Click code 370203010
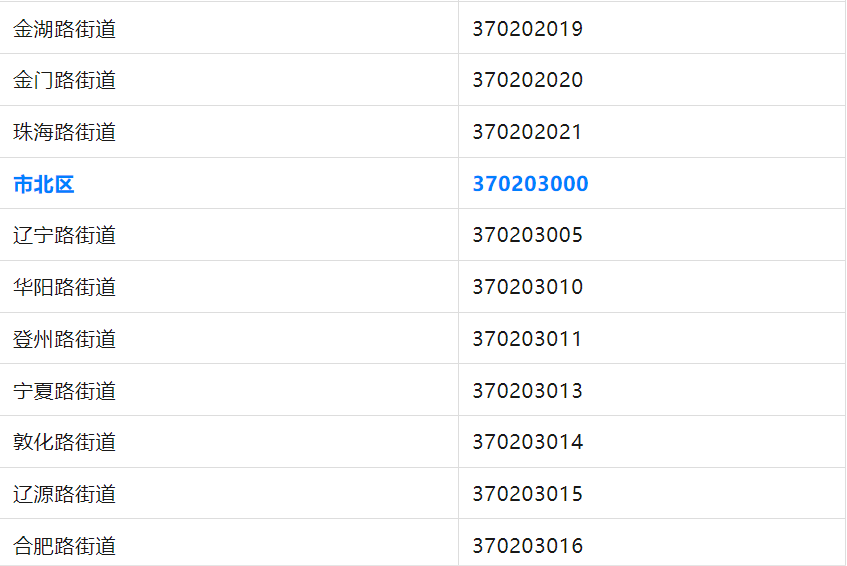 527,287
